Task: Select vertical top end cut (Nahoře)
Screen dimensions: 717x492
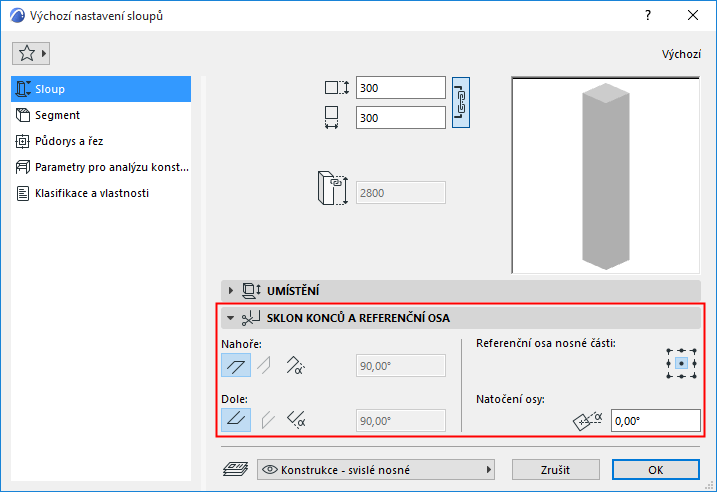Action: (x=265, y=365)
